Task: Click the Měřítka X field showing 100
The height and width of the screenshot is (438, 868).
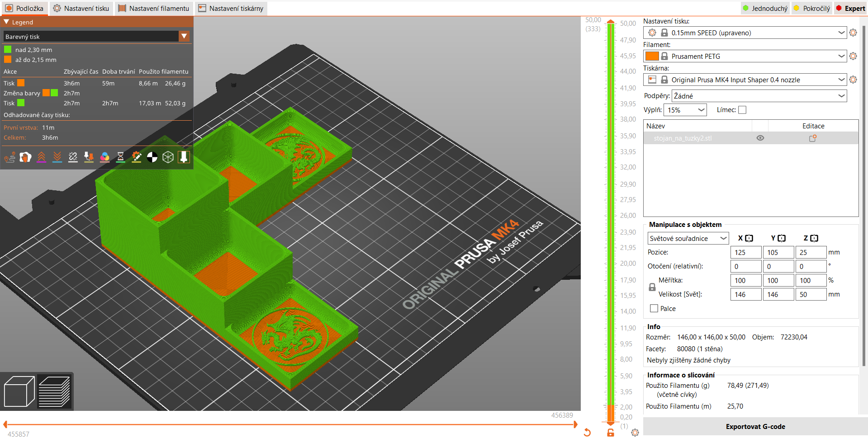Action: coord(746,280)
